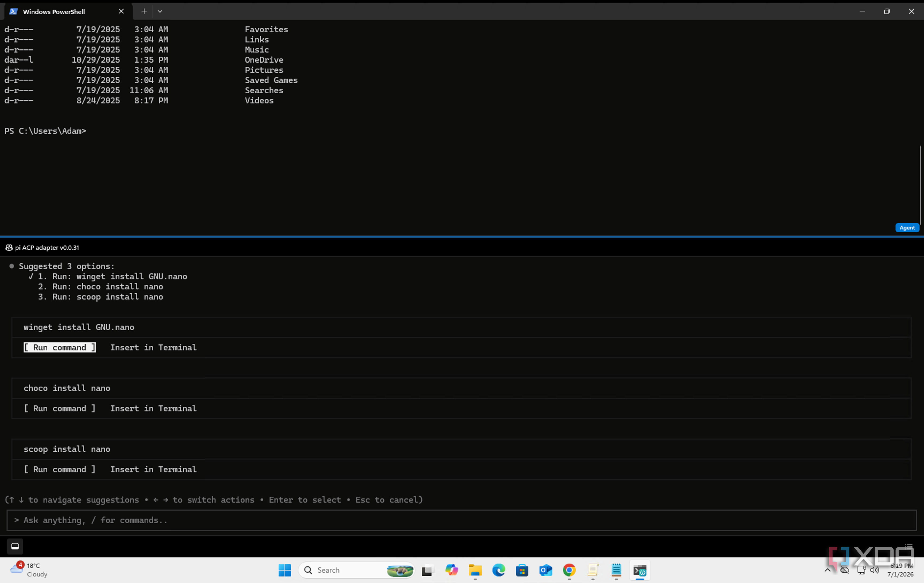Insert winget install GNU.nano in Terminal

[x=153, y=347]
